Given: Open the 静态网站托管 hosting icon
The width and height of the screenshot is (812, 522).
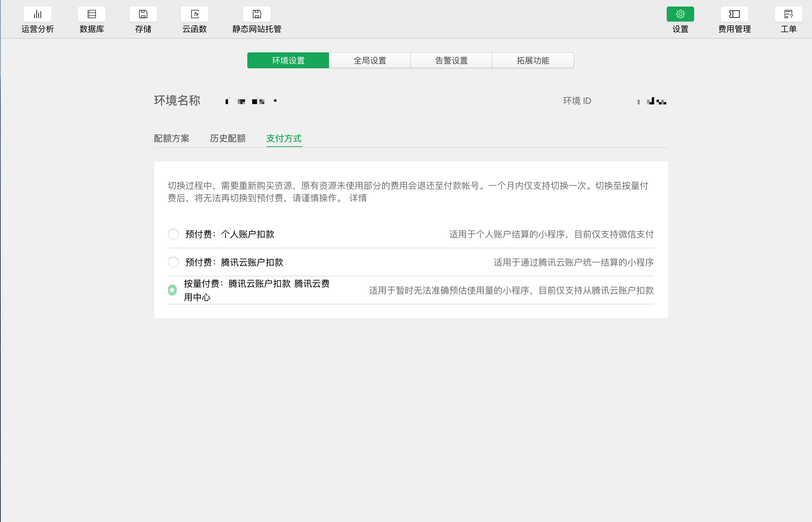Looking at the screenshot, I should click(257, 14).
